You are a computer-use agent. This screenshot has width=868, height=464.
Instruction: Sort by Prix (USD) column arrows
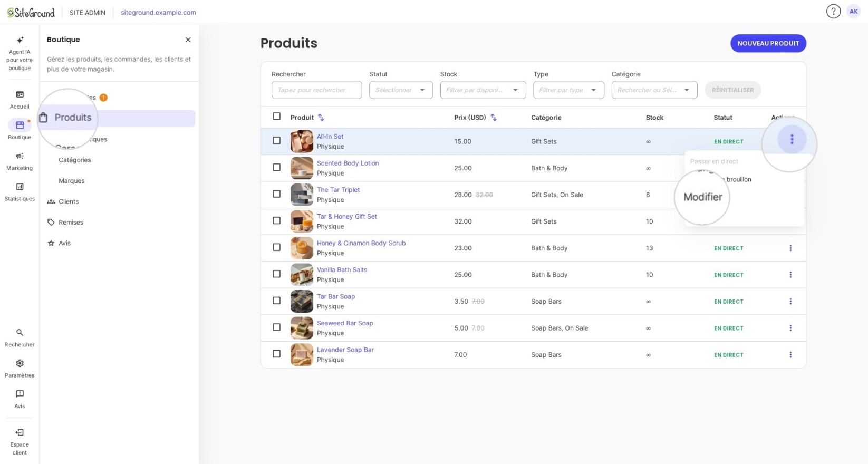coord(494,118)
